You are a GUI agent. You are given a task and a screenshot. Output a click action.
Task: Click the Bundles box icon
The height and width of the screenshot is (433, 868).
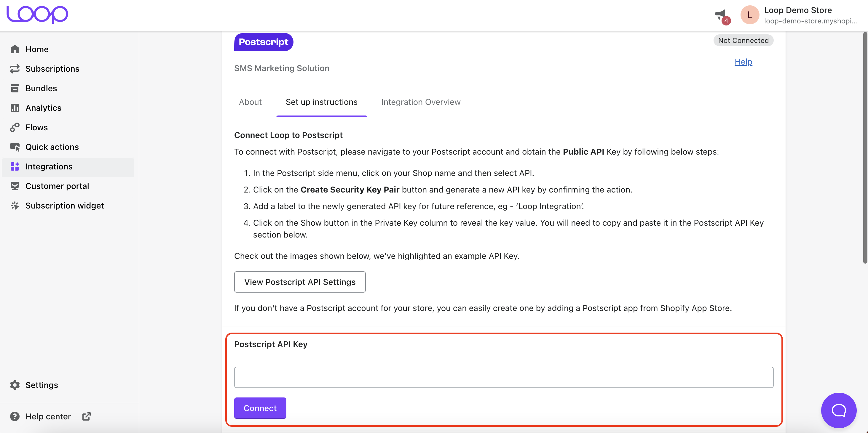point(15,88)
